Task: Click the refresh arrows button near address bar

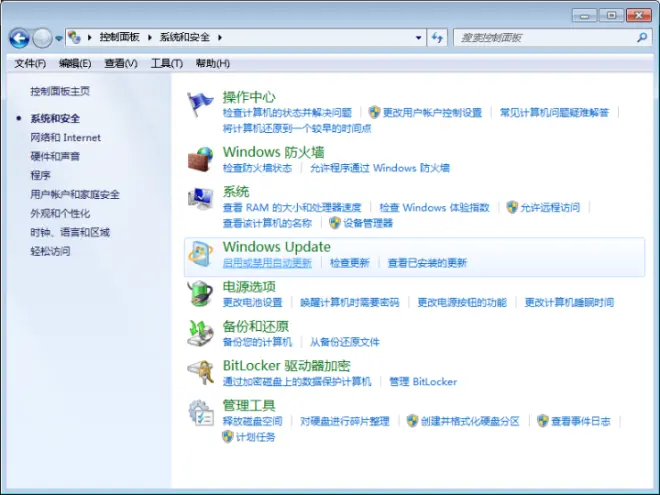Action: pyautogui.click(x=437, y=38)
